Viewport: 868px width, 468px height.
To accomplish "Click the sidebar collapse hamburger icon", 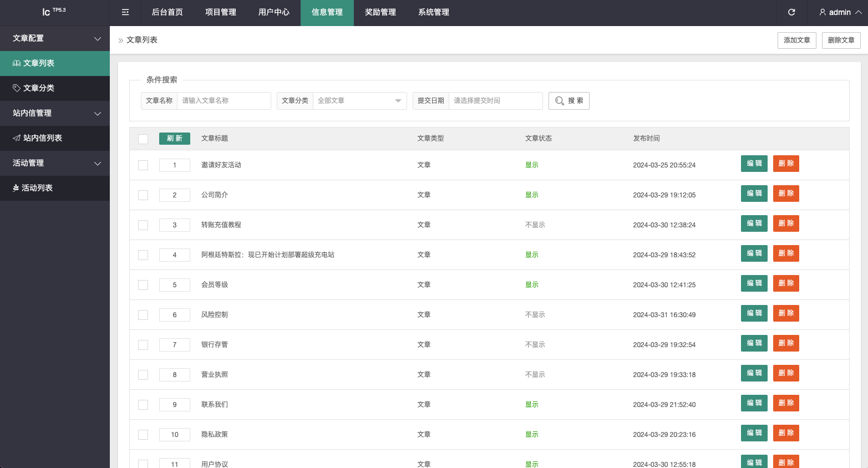I will [125, 12].
